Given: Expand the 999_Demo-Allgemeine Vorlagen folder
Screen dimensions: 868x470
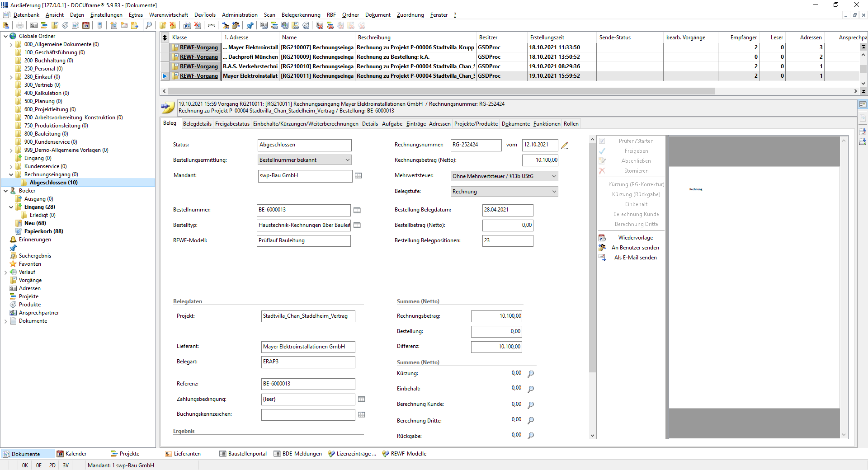Looking at the screenshot, I should click(x=11, y=150).
